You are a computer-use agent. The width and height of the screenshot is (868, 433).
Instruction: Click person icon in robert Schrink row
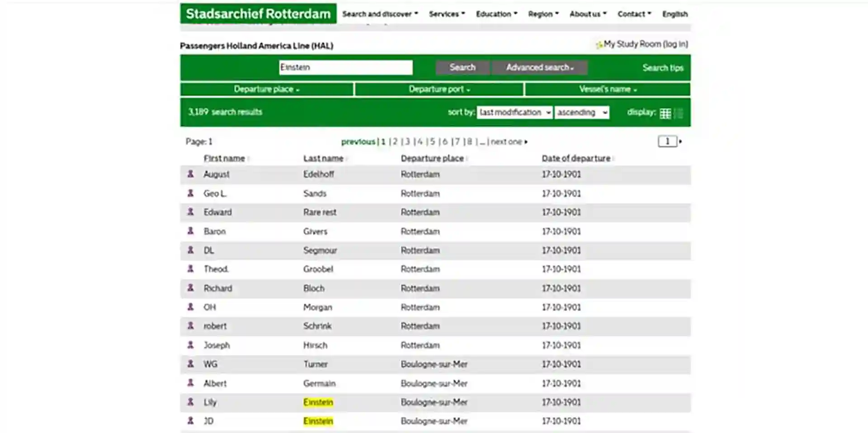point(190,326)
